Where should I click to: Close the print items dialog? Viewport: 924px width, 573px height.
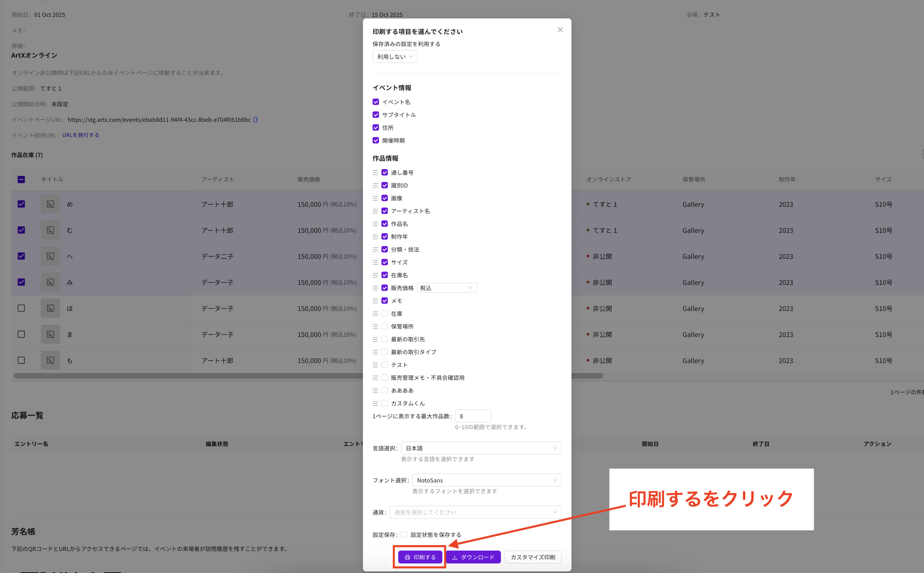pyautogui.click(x=560, y=30)
